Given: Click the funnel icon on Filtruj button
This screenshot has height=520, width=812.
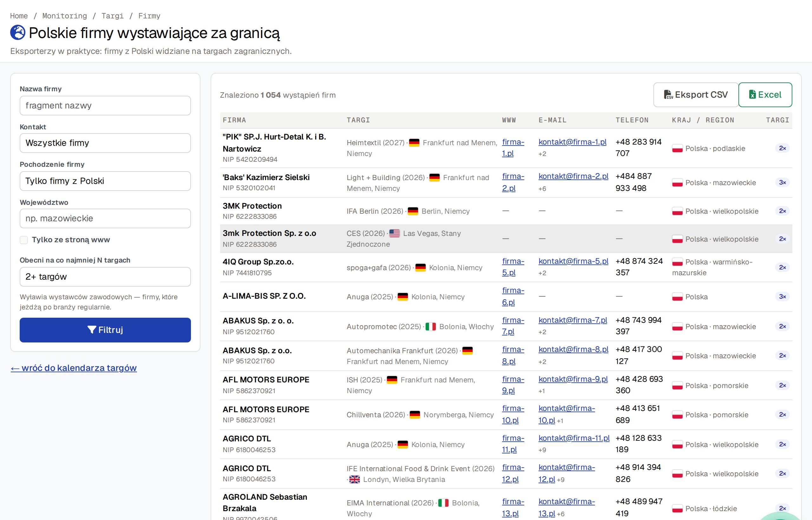Looking at the screenshot, I should [92, 330].
